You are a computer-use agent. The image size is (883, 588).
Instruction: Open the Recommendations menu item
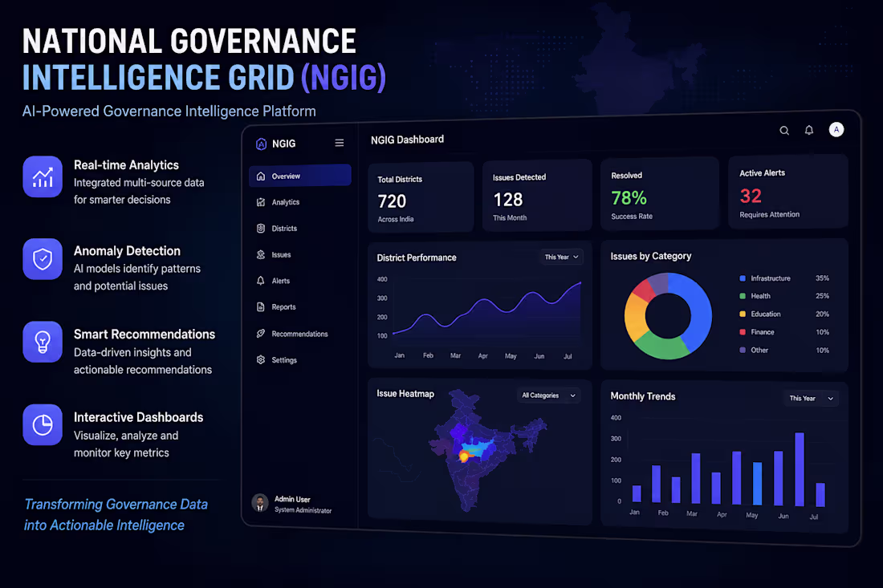[300, 334]
